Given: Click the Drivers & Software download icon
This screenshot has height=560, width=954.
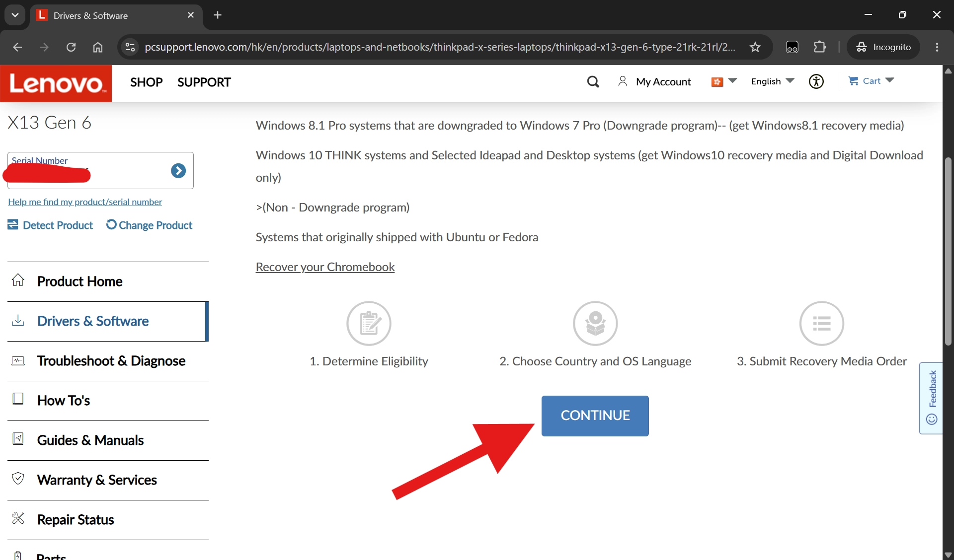Looking at the screenshot, I should click(x=18, y=320).
